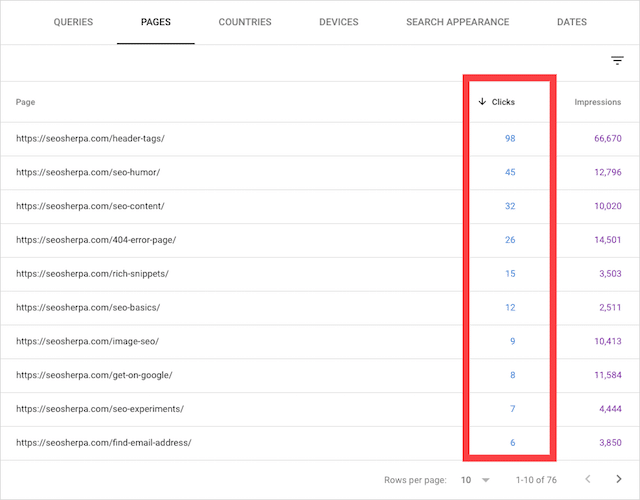Click the 11,584 impressions value
640x500 pixels.
coord(608,375)
